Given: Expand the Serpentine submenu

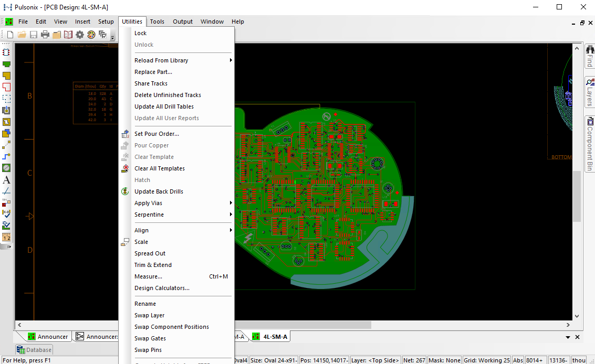Looking at the screenshot, I should coord(176,215).
